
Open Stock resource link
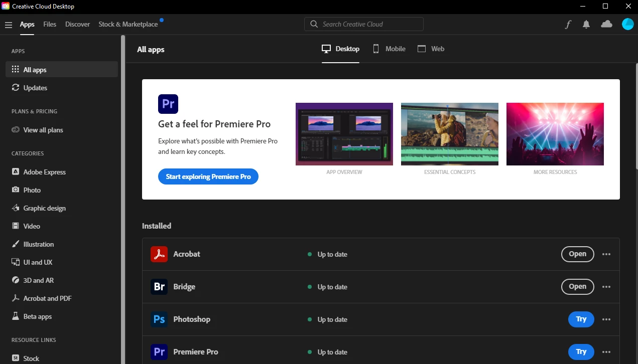pos(62,358)
